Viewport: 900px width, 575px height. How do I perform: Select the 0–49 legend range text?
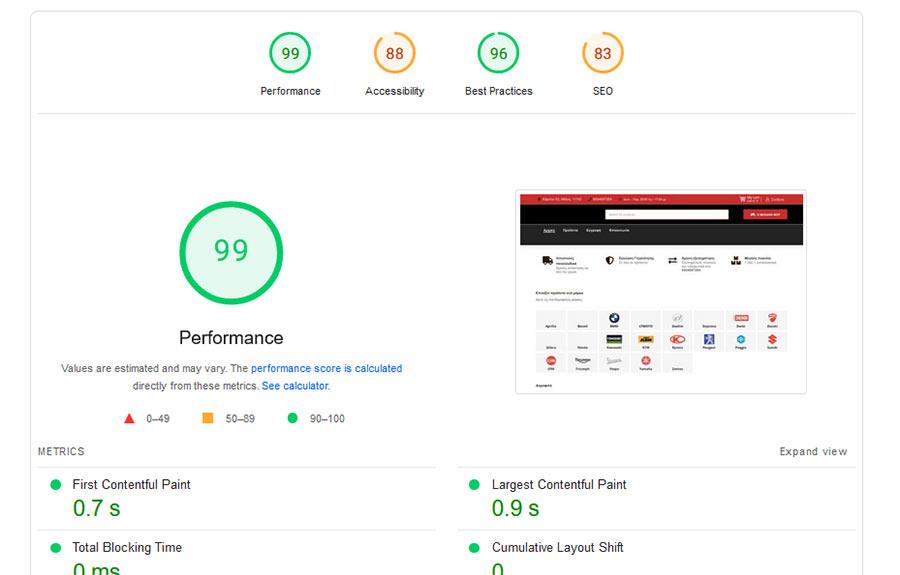158,419
